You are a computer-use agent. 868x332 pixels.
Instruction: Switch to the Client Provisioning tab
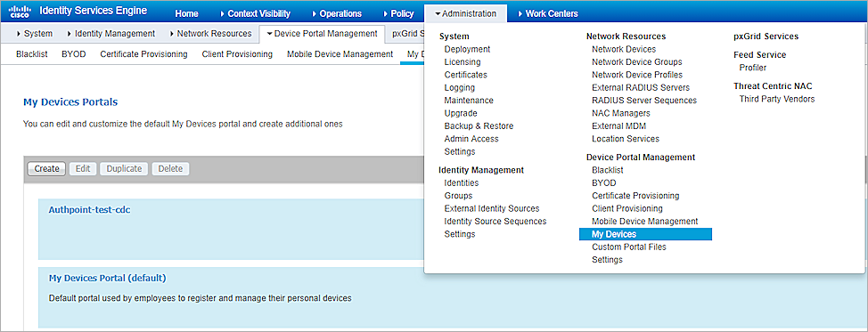click(x=237, y=54)
